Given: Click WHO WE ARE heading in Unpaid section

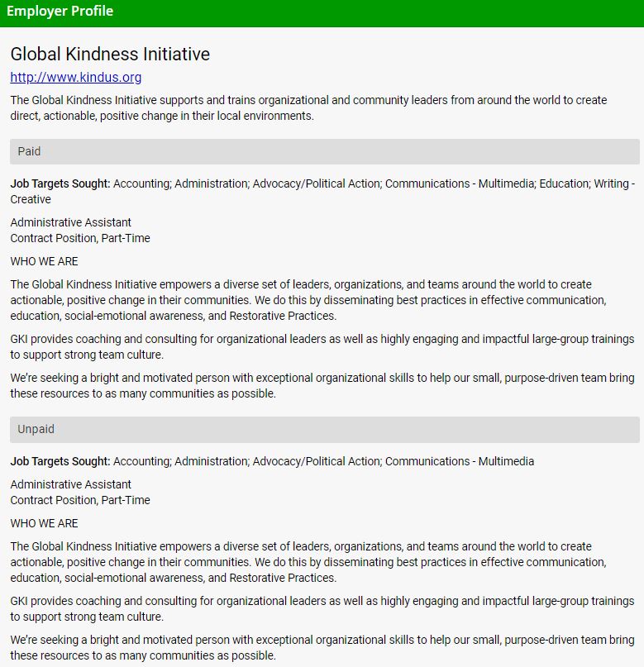Looking at the screenshot, I should click(45, 523).
